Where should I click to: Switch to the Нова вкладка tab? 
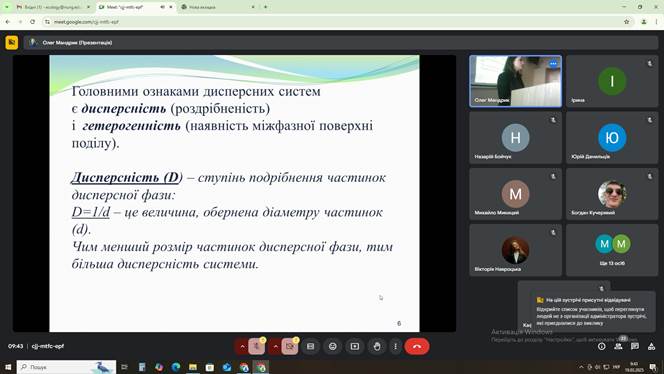[218, 7]
